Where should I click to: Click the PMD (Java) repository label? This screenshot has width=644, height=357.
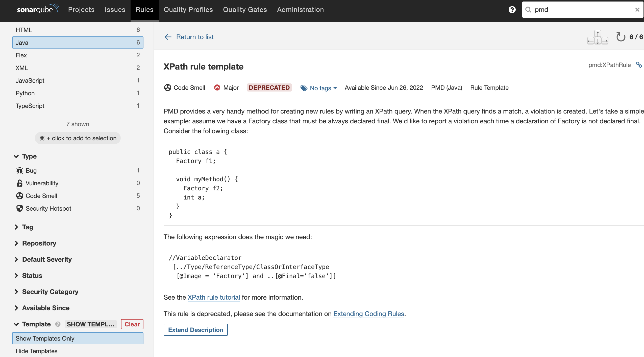point(447,87)
